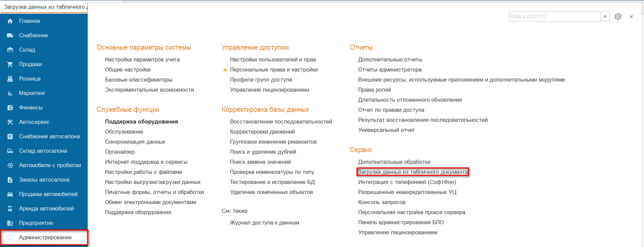The width and height of the screenshot is (644, 247).
Task: Open Групповое изменение реквизитов
Action: (273, 142)
